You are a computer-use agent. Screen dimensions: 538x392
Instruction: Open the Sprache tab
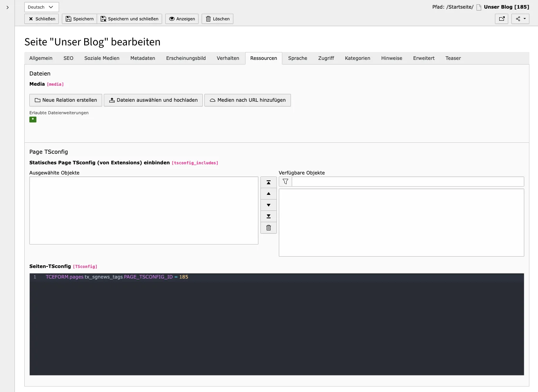(297, 58)
